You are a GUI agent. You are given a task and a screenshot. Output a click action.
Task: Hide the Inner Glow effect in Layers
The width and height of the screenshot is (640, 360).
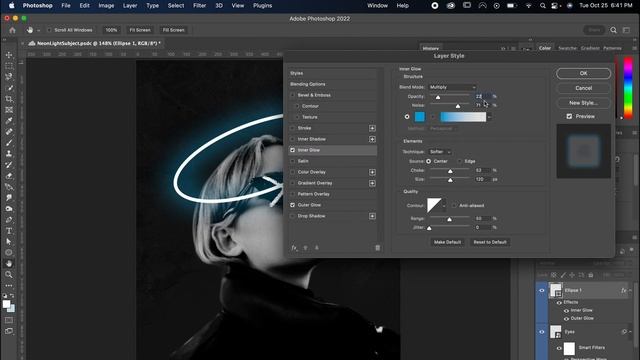coord(566,311)
